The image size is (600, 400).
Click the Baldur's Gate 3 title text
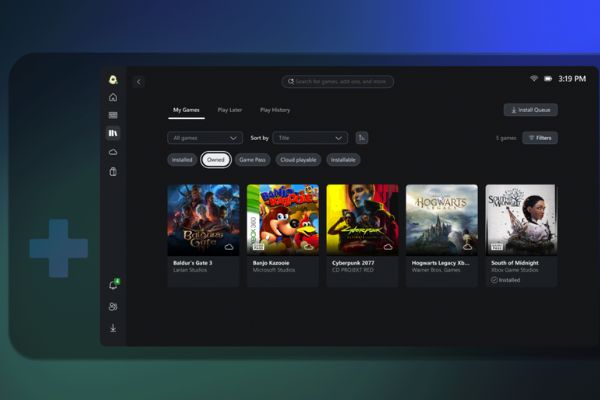tap(192, 263)
